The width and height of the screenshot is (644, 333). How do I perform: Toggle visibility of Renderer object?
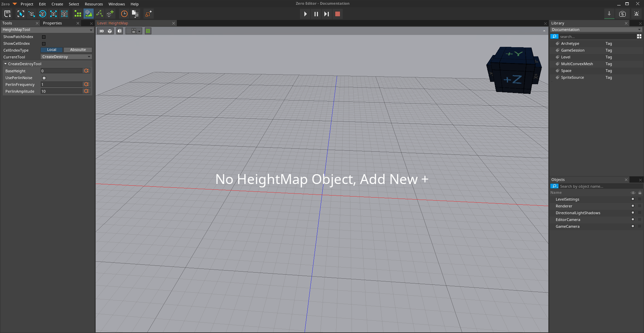pyautogui.click(x=633, y=206)
